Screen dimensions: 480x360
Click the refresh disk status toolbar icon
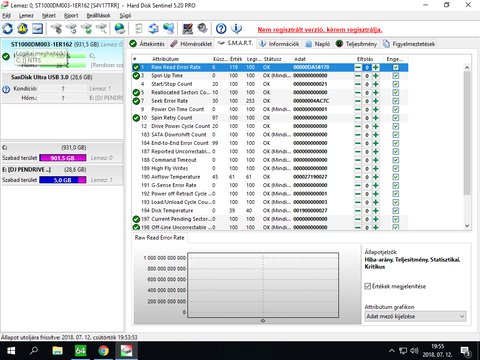pyautogui.click(x=8, y=29)
